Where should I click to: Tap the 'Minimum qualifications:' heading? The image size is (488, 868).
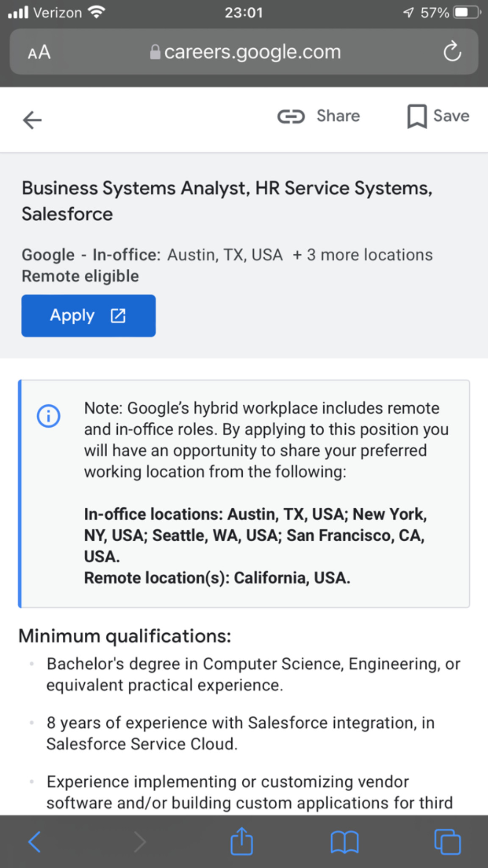(x=125, y=636)
